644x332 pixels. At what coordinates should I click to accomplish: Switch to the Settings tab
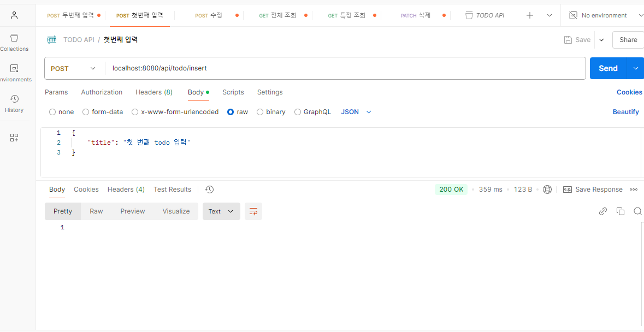click(x=270, y=92)
